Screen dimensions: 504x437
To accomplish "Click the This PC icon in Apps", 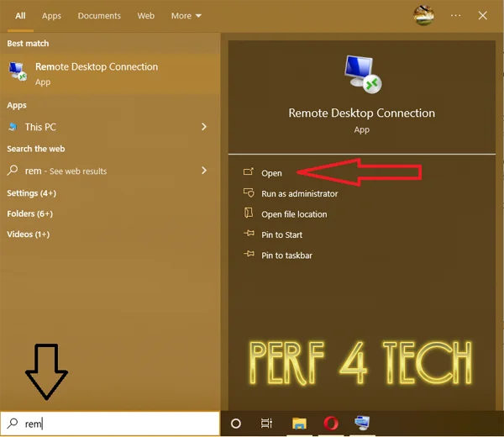I will [13, 127].
